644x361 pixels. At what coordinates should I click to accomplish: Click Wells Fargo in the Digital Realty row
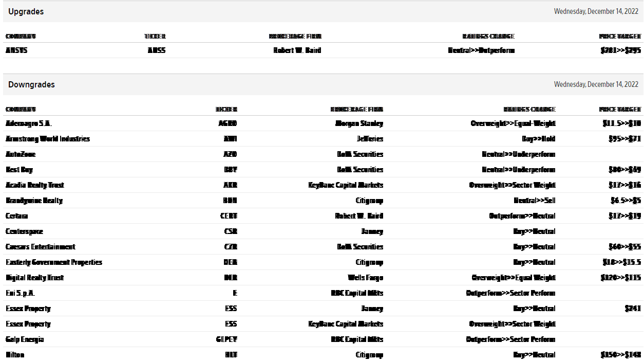point(366,278)
